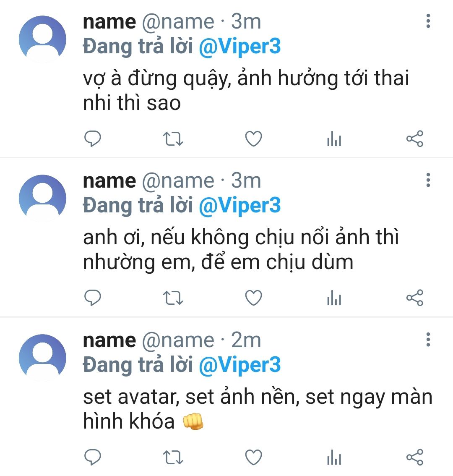Open @Viper3 mention in the first tweet
The width and height of the screenshot is (453, 476).
coord(239,47)
